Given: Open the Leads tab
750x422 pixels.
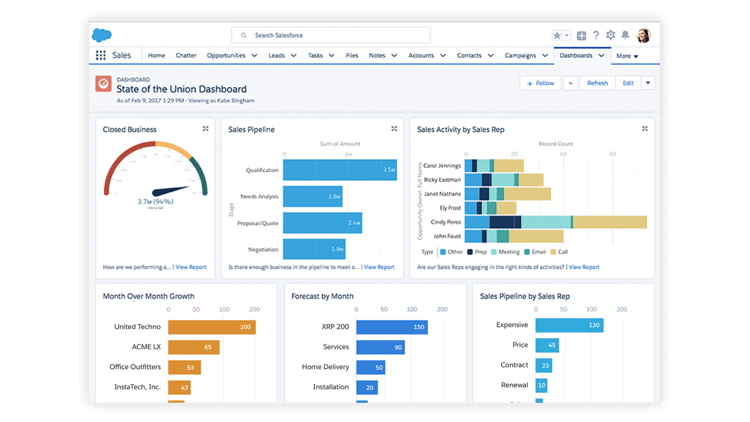Looking at the screenshot, I should pyautogui.click(x=276, y=56).
